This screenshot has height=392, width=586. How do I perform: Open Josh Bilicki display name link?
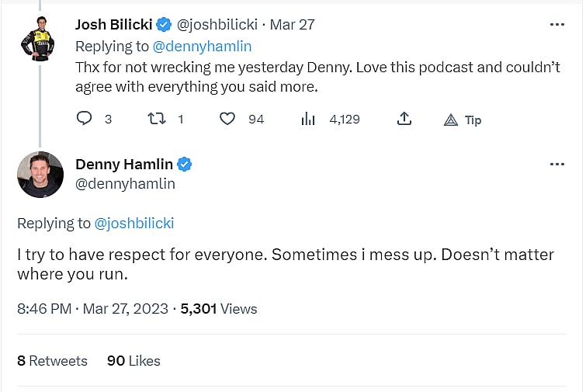click(114, 24)
